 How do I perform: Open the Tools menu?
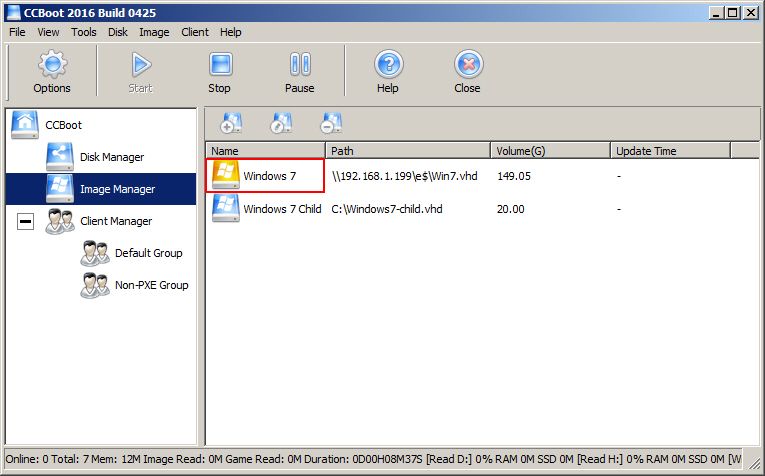(83, 32)
